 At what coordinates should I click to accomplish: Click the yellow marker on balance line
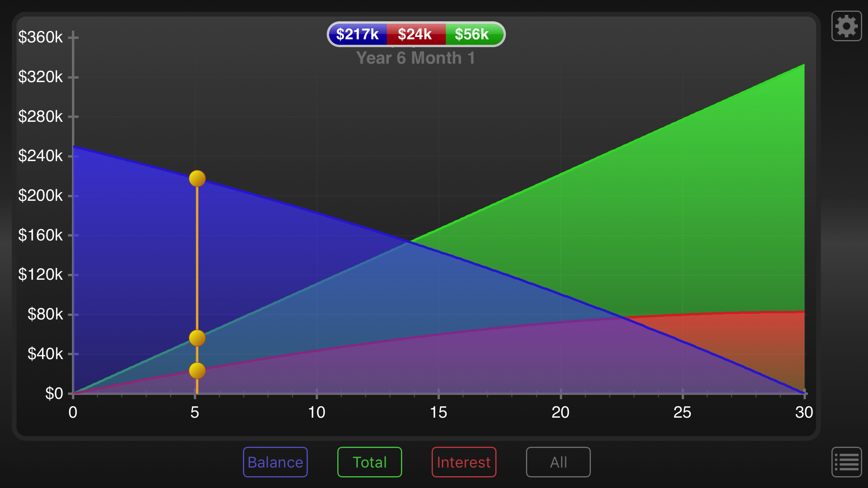point(197,178)
